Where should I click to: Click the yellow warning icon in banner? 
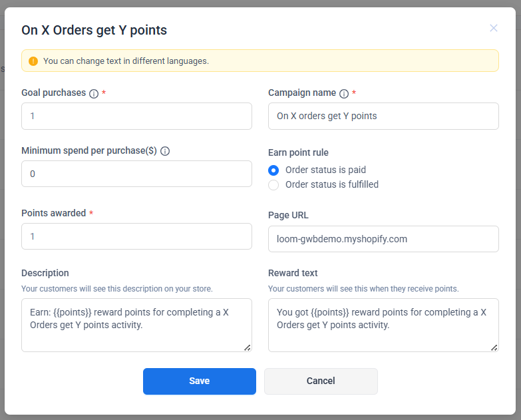pyautogui.click(x=33, y=61)
